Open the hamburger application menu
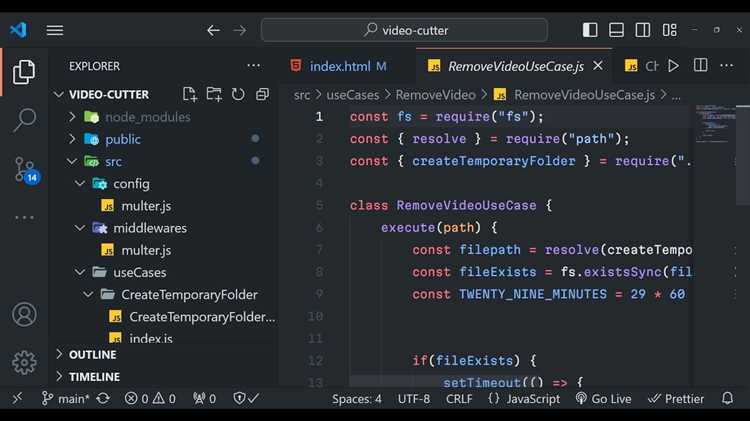750x421 pixels. [55, 30]
